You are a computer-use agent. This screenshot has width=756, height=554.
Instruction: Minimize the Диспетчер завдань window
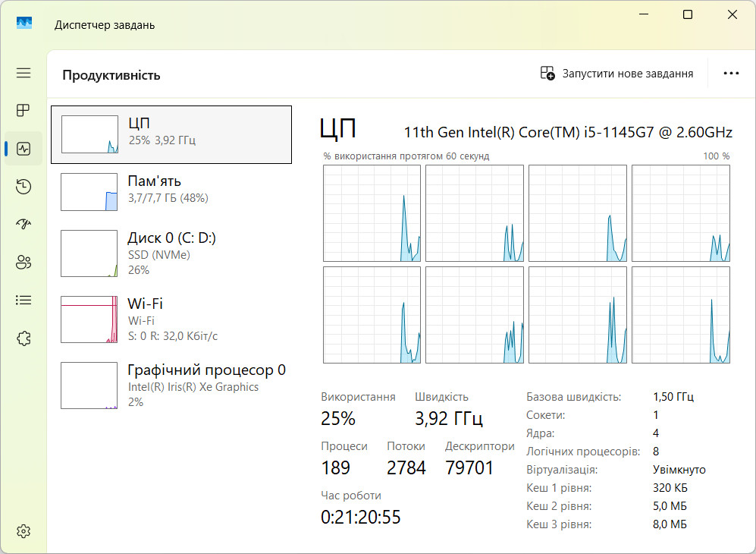[x=644, y=14]
